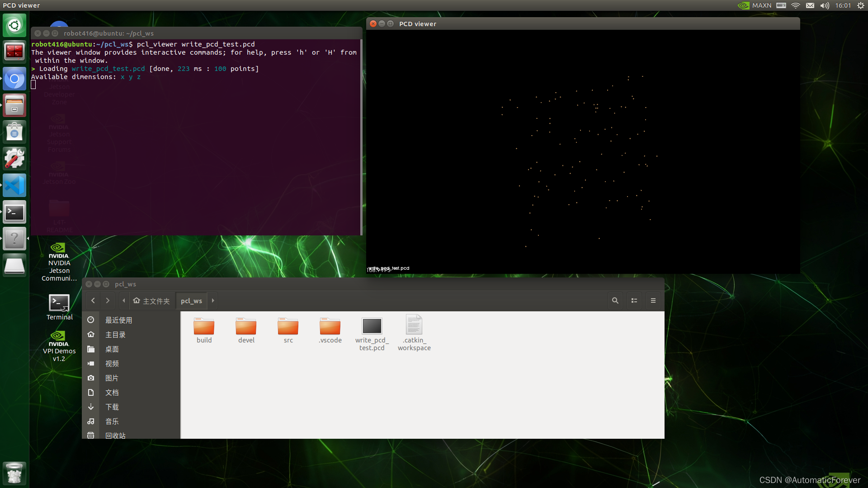Toggle compact view in file manager toolbar
Viewport: 868px width, 488px height.
tap(634, 300)
